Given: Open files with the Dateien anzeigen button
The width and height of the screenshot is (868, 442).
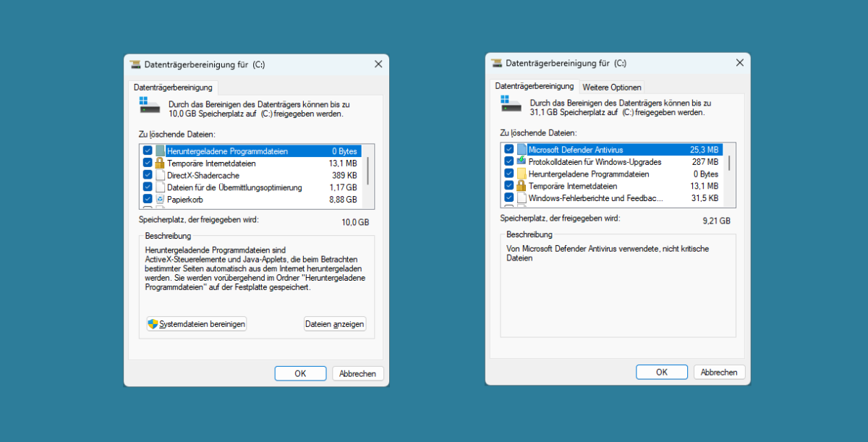Looking at the screenshot, I should (x=335, y=323).
